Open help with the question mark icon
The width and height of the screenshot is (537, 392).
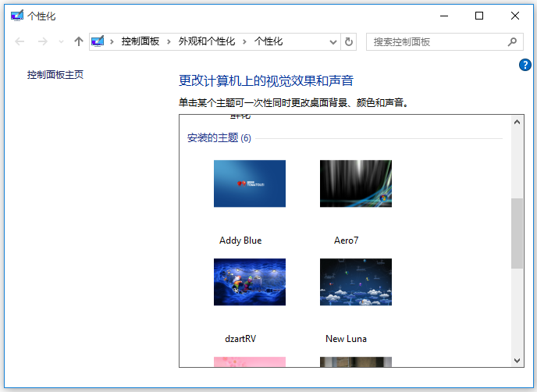[525, 65]
